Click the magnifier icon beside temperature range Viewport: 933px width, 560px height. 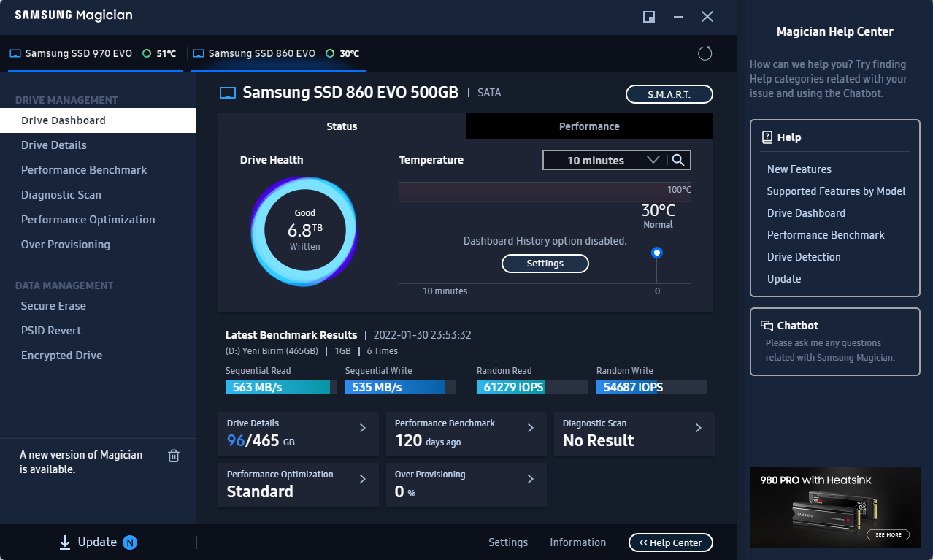(677, 160)
